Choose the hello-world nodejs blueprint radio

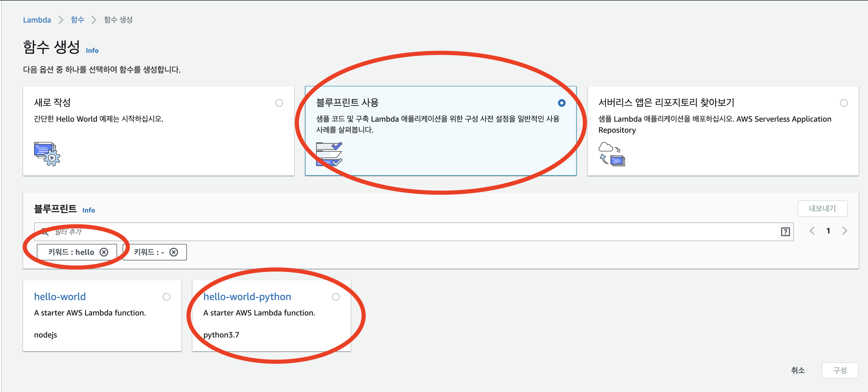tap(167, 296)
